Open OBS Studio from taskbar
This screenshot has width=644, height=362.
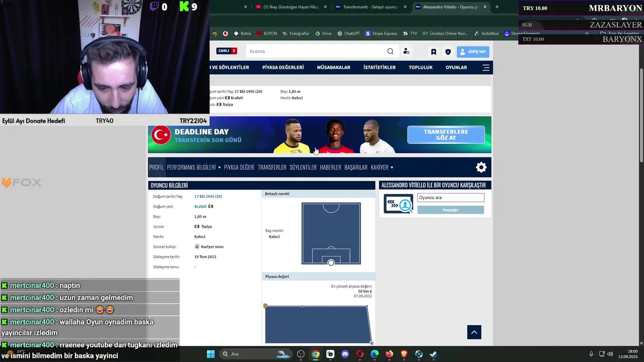coord(301,354)
